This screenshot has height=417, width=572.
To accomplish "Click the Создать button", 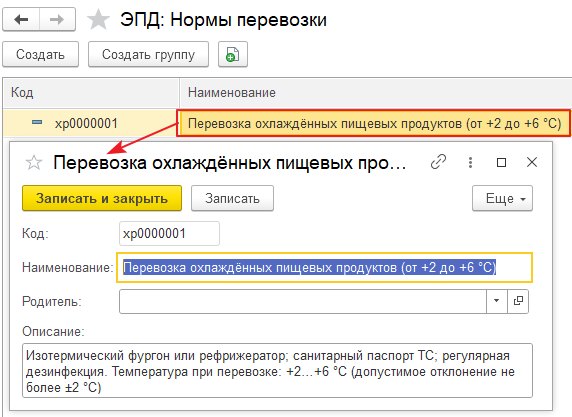I will (x=40, y=54).
